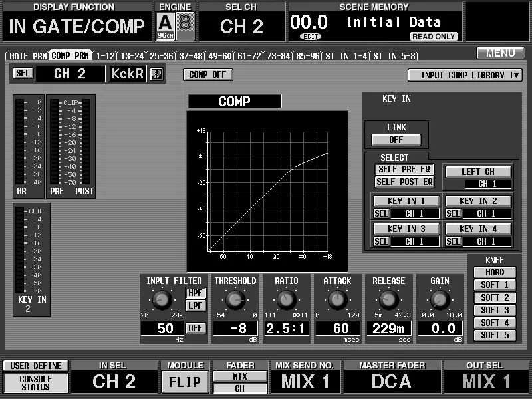Switch to the GATE PRM tab

[27, 56]
